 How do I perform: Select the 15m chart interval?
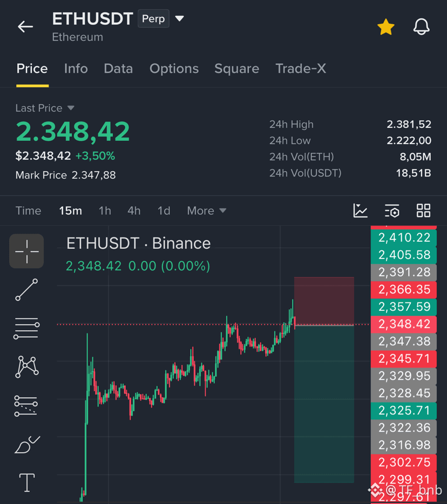click(70, 211)
